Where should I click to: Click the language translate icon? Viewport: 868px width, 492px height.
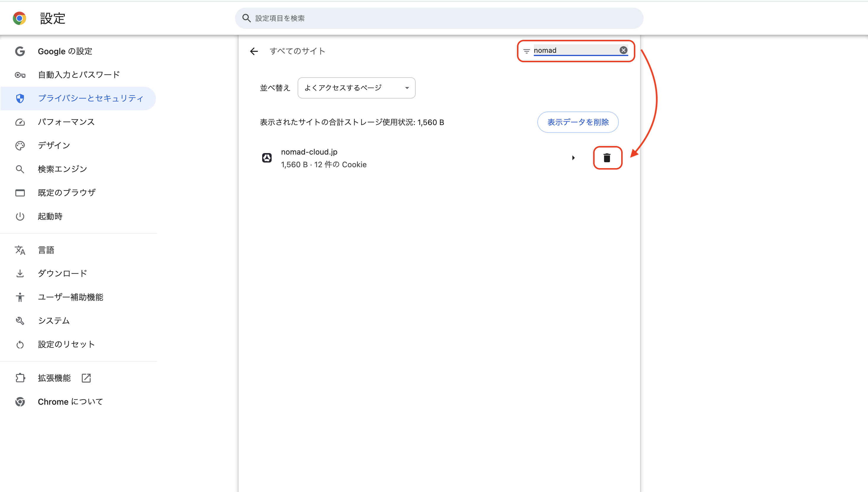tap(20, 250)
